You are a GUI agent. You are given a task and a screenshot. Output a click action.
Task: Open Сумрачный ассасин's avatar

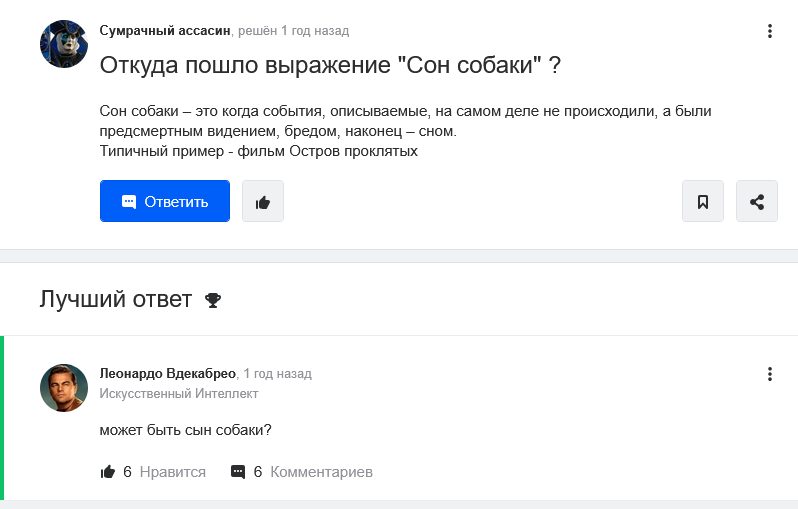click(x=64, y=44)
